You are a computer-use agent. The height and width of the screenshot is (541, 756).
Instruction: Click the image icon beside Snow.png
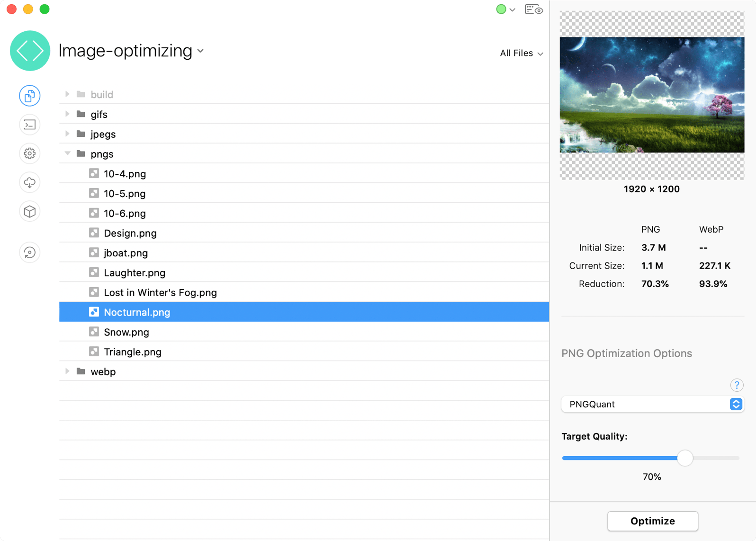coord(94,332)
